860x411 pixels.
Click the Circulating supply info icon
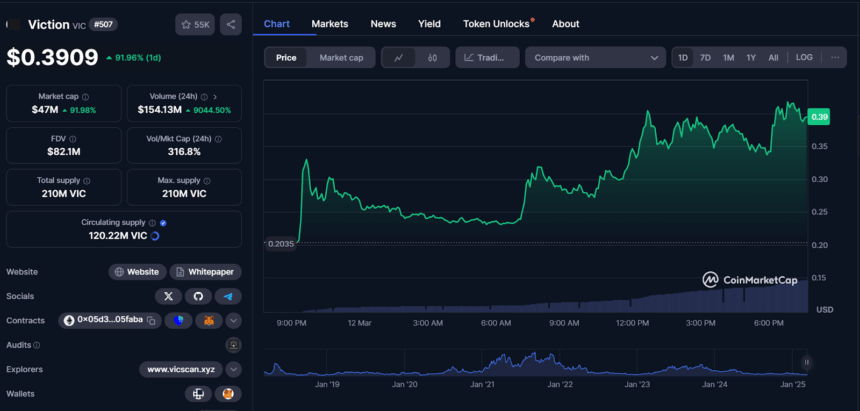(x=152, y=223)
